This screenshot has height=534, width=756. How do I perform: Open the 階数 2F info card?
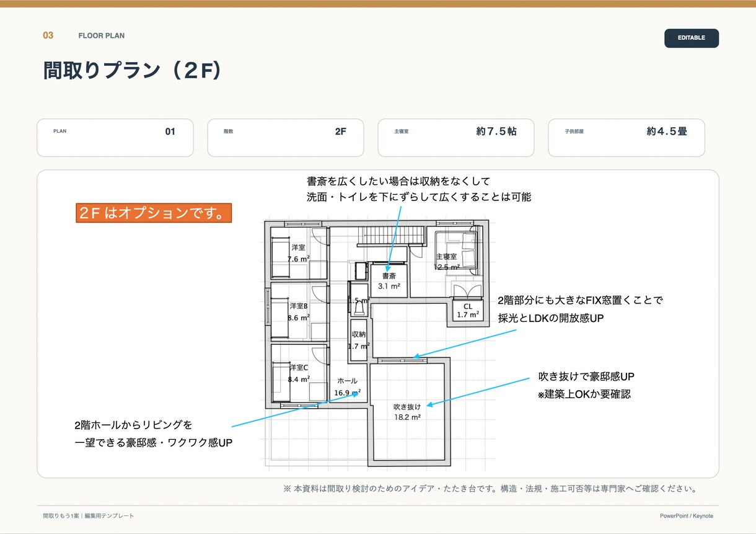pos(286,138)
